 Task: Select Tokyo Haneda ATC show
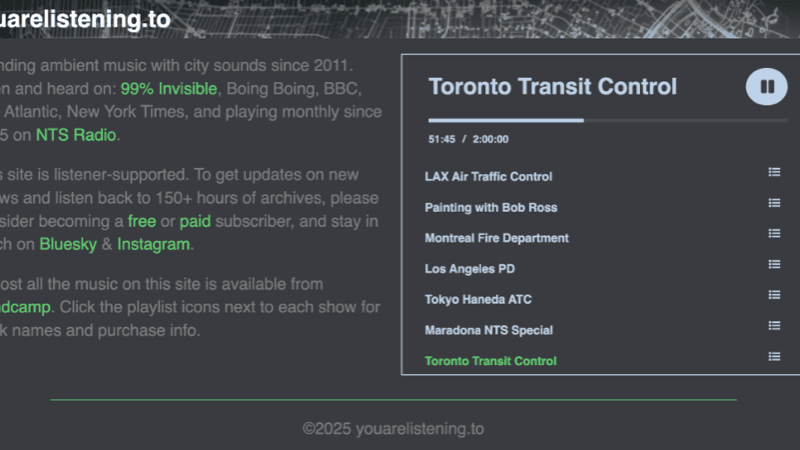click(478, 300)
